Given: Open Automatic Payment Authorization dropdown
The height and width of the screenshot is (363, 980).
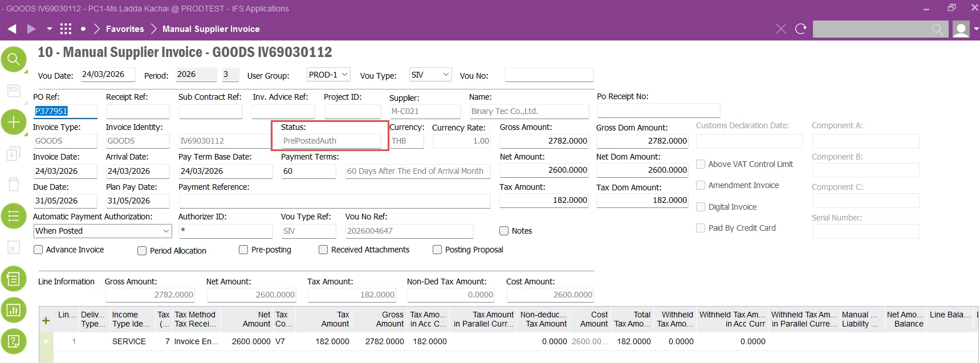Looking at the screenshot, I should (103, 231).
